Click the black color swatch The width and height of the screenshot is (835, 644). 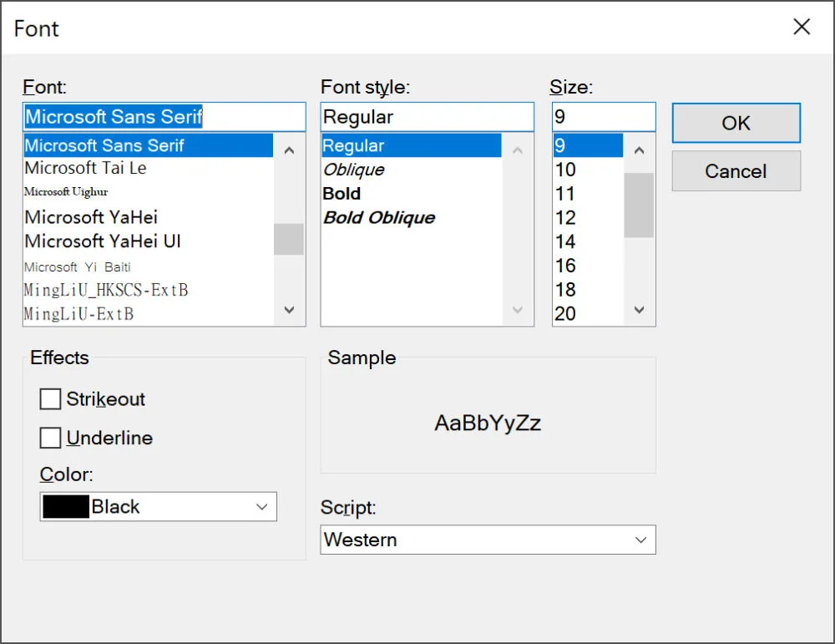coord(65,506)
